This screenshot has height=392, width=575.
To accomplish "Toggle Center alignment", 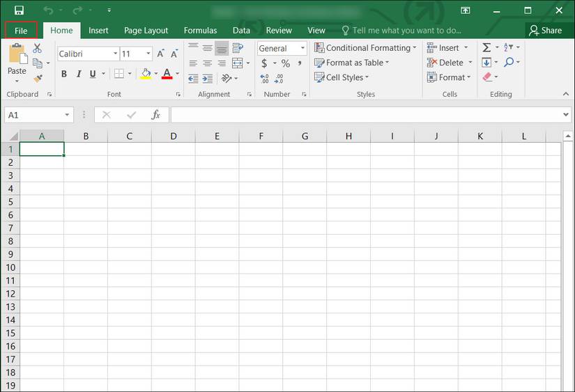I will pos(208,63).
